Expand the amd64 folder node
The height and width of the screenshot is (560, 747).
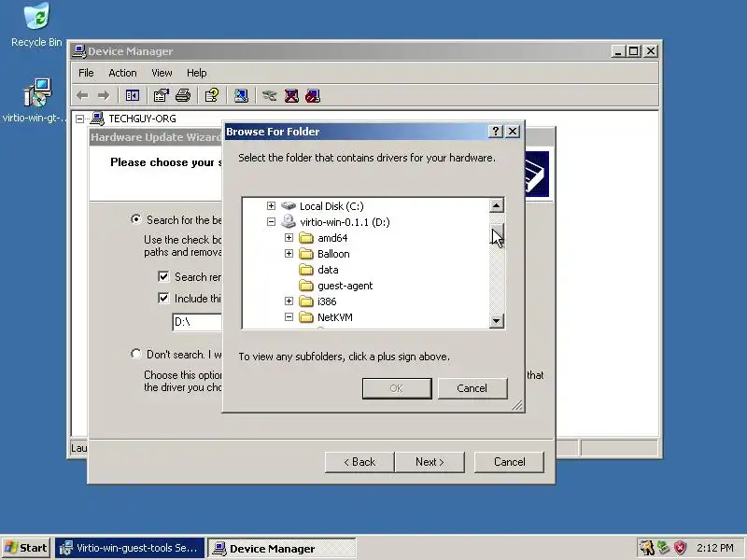click(x=289, y=237)
